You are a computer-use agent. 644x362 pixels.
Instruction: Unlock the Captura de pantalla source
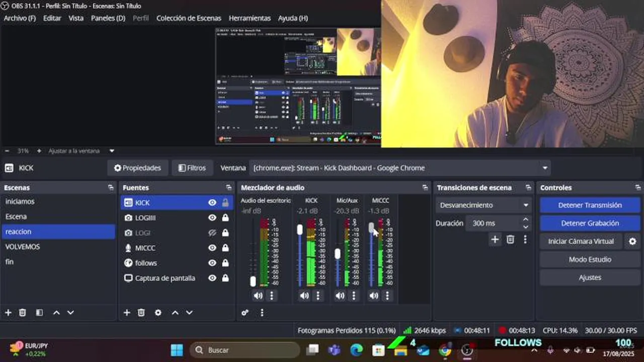(225, 278)
